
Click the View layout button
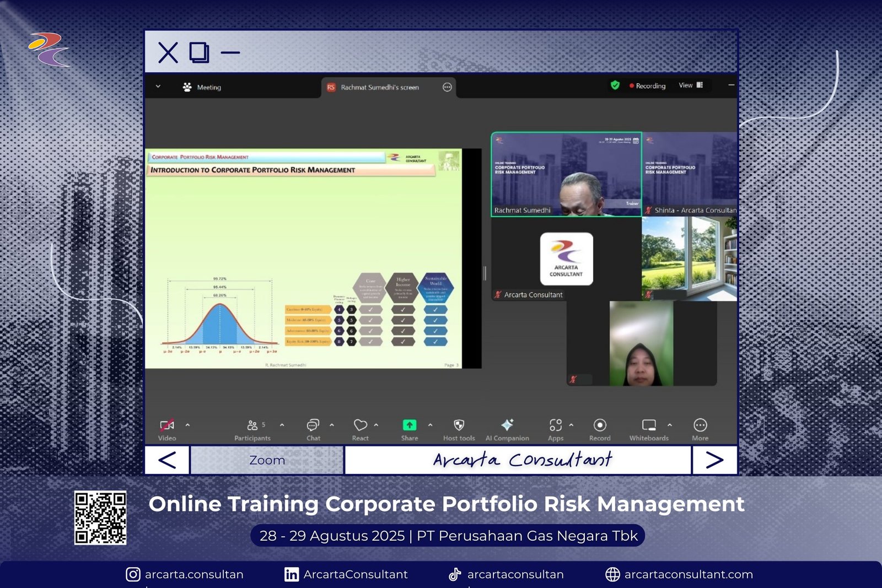[691, 85]
